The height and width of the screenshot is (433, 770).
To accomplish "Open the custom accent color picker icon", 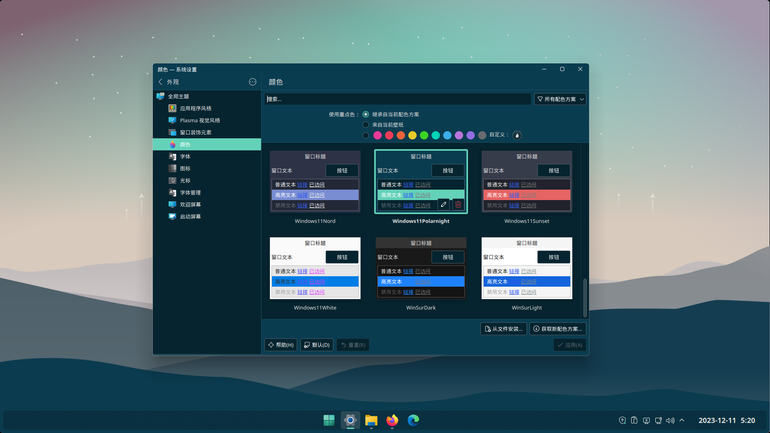I will (517, 135).
